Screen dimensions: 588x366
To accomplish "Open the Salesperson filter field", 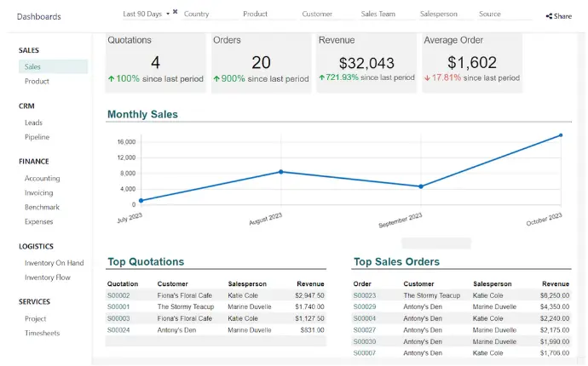I will [439, 14].
